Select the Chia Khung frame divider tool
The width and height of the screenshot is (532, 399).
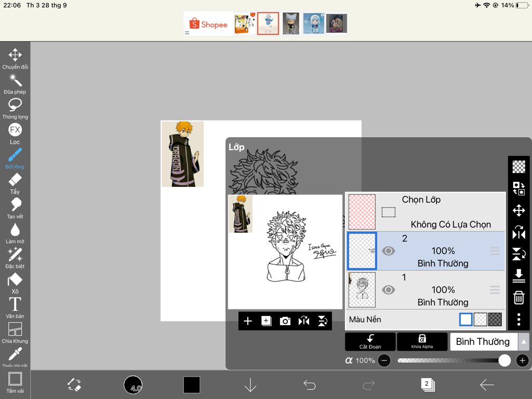click(15, 332)
